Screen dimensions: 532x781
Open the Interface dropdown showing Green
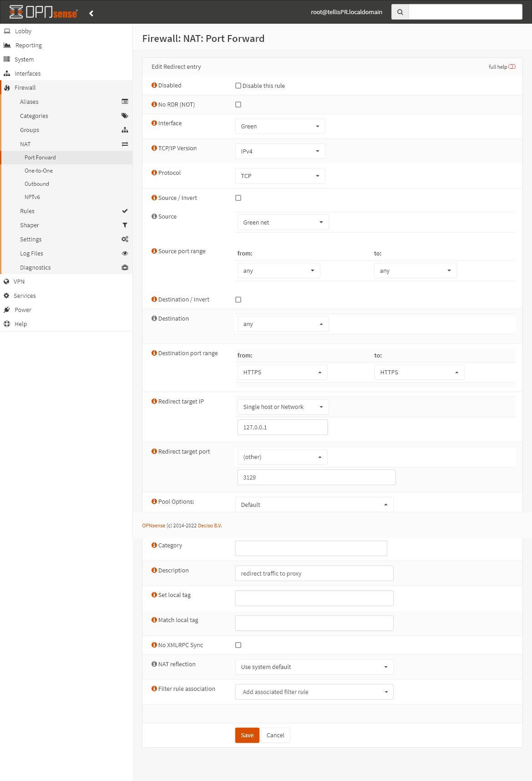(x=280, y=126)
